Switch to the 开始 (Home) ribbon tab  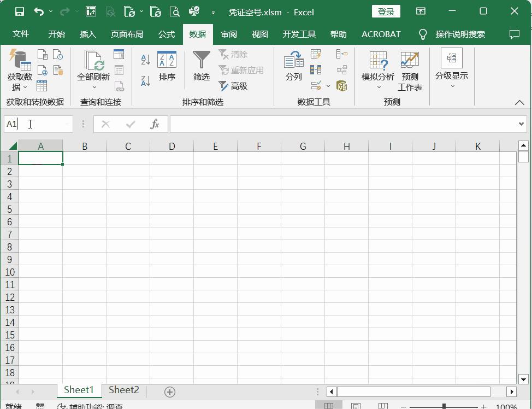click(56, 34)
